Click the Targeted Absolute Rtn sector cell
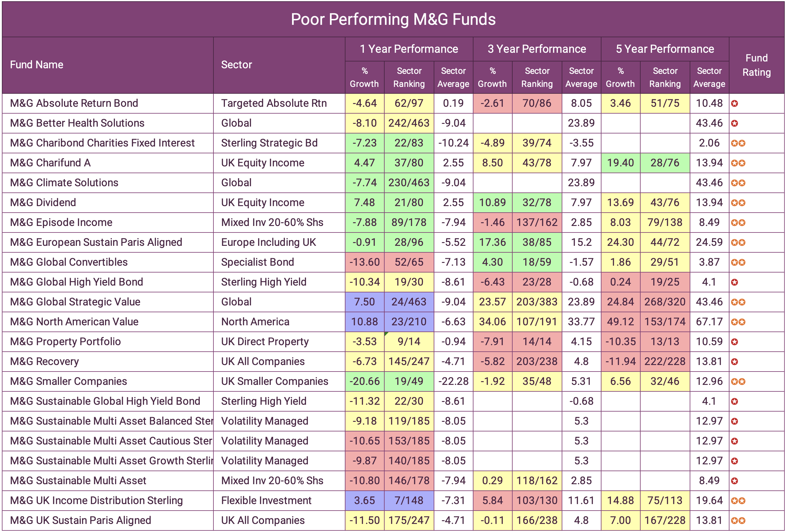786x532 pixels. (x=274, y=103)
